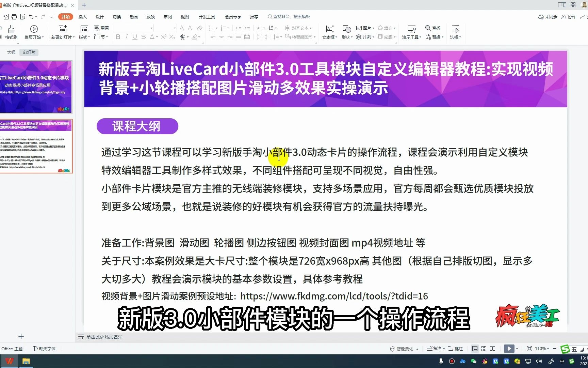588x368 pixels.
Task: Click the Text Box (文本框) icon
Action: (x=329, y=29)
